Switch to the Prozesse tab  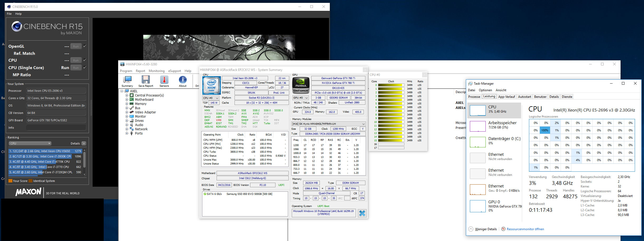click(x=474, y=97)
